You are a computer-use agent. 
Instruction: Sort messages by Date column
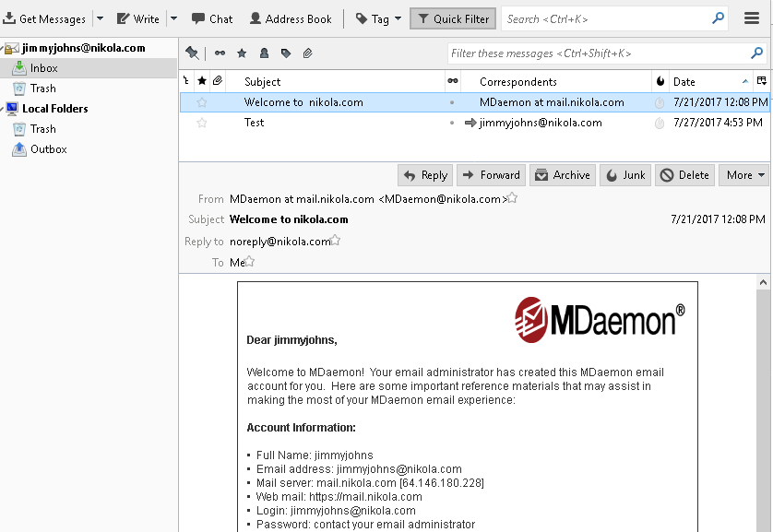pos(711,81)
